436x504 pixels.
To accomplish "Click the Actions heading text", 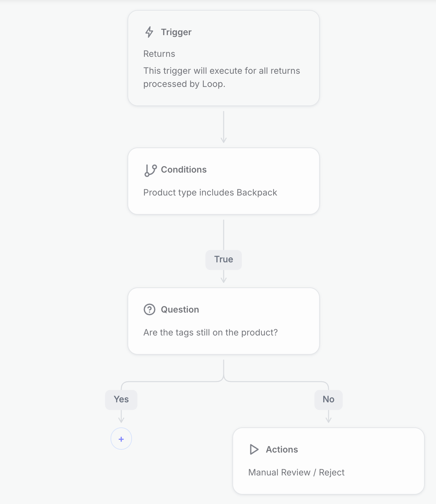I will pyautogui.click(x=282, y=449).
